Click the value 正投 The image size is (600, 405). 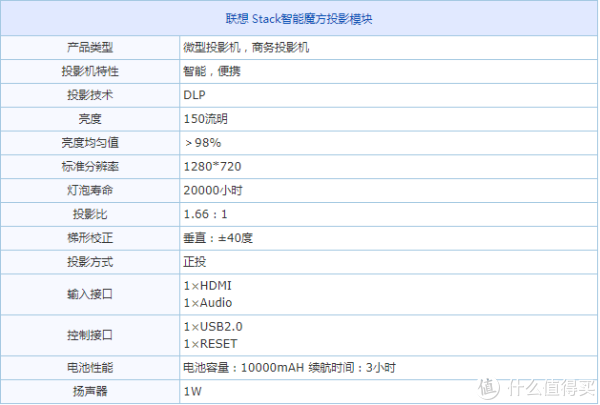(194, 262)
